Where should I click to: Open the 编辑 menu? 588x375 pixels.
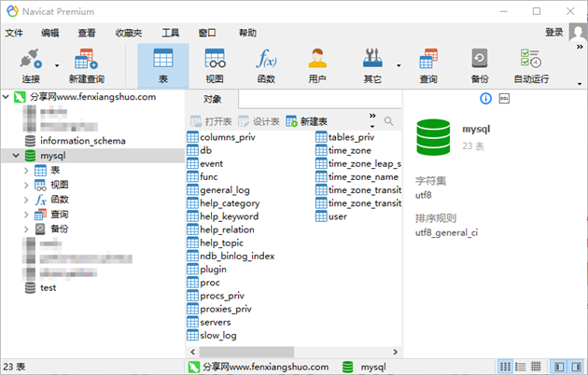(x=49, y=33)
